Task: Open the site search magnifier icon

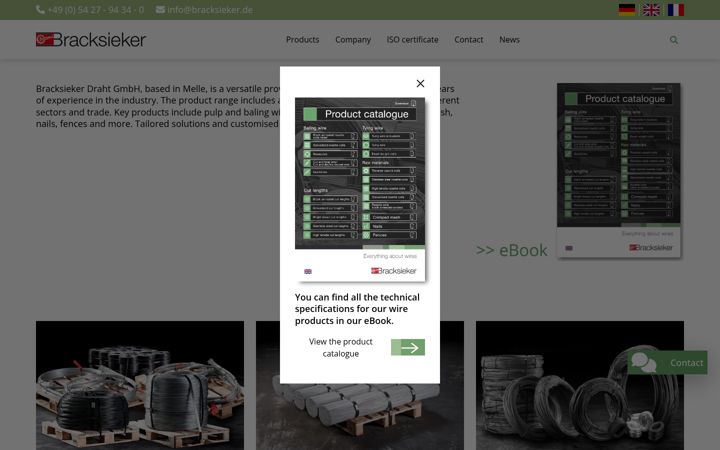Action: point(674,40)
